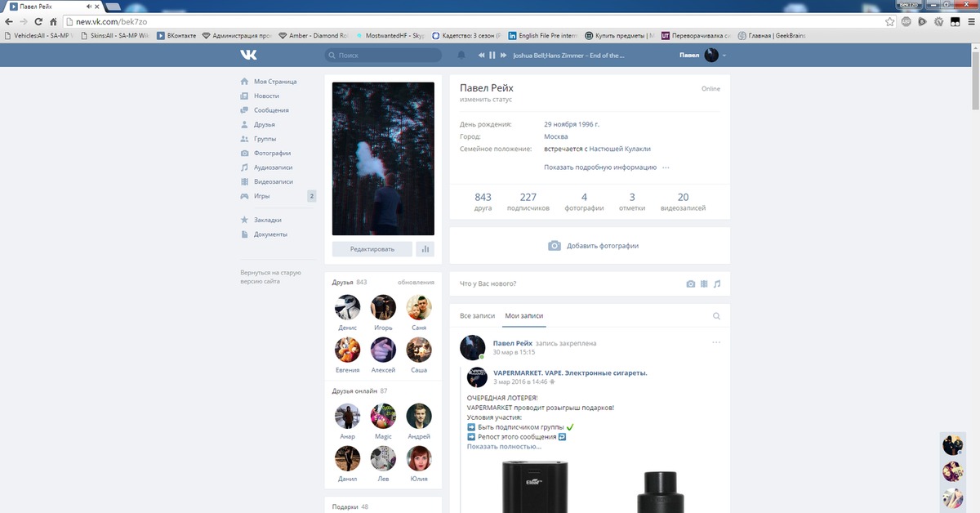This screenshot has height=513, width=980.
Task: Open Аудиозаписи in the sidebar
Action: tap(273, 167)
